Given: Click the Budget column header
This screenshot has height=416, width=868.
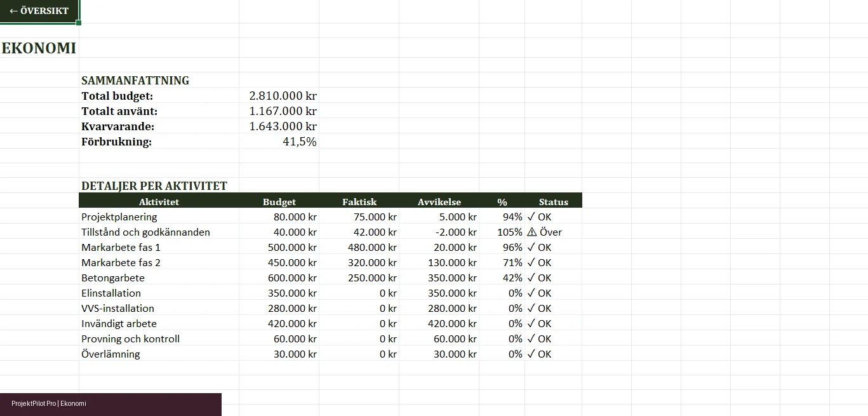Looking at the screenshot, I should click(279, 202).
